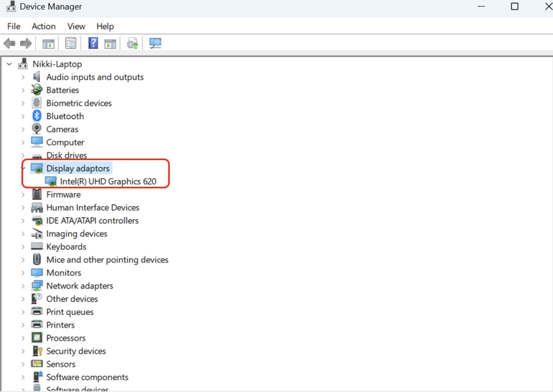
Task: Click the Help question mark icon
Action: (93, 43)
